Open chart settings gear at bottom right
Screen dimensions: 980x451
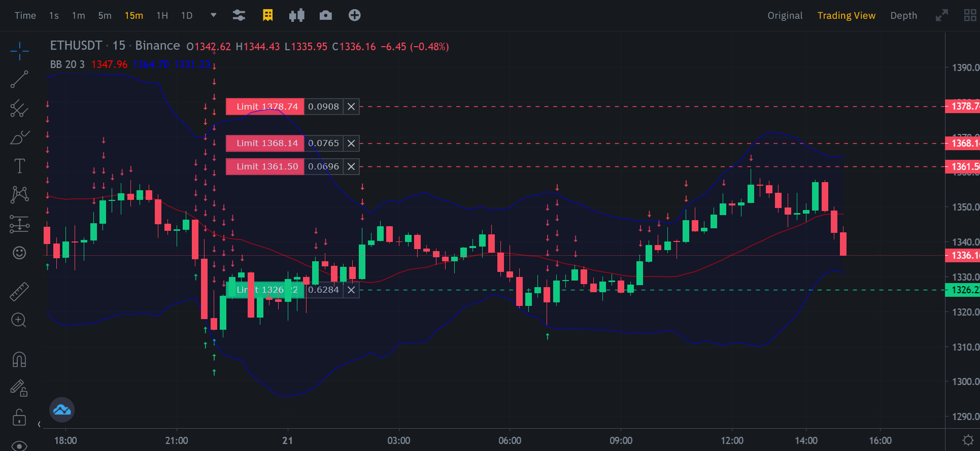tap(968, 440)
